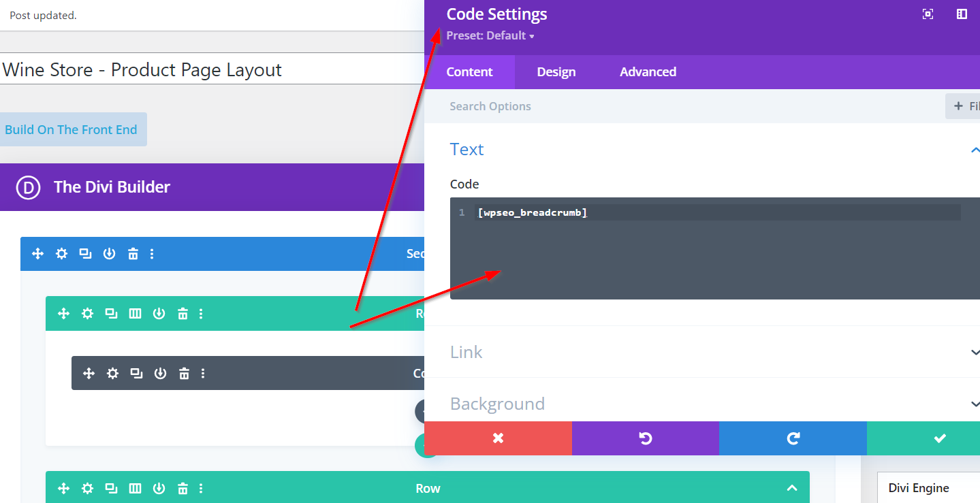The width and height of the screenshot is (980, 503).
Task: Click Build On The Front End button
Action: tap(72, 129)
